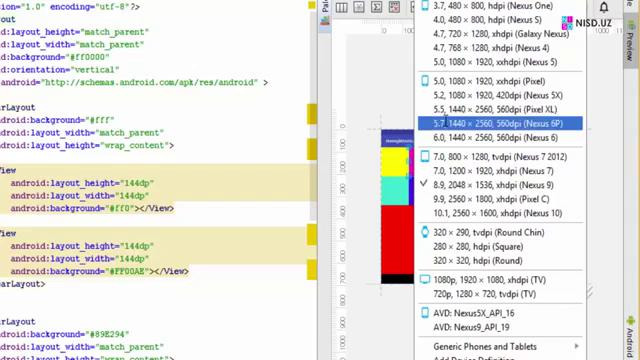
Task: Select 7.0 800 × 1280 Nexus 7 2012
Action: (x=500, y=157)
